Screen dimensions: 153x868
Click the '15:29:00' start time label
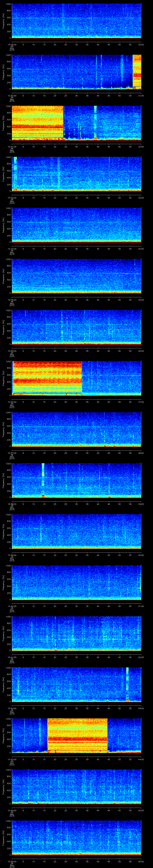tap(12, 44)
